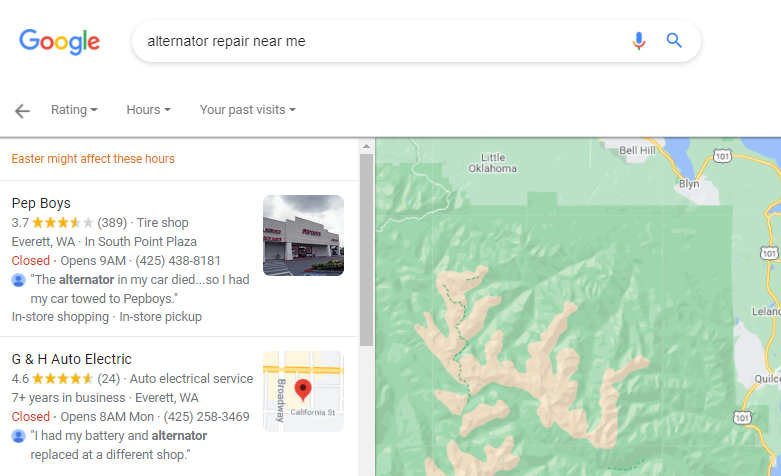Viewport: 781px width, 476px height.
Task: Click Opens 8AM Mon text
Action: (x=107, y=417)
